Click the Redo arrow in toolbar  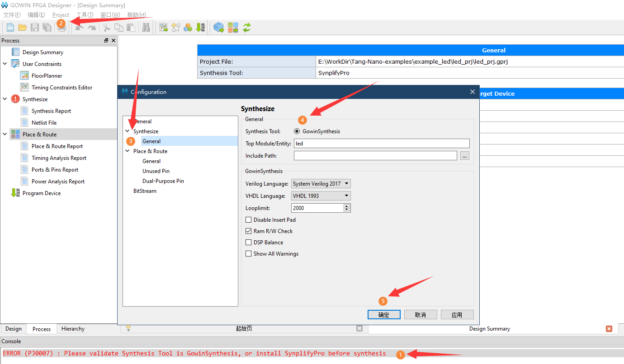[x=92, y=28]
